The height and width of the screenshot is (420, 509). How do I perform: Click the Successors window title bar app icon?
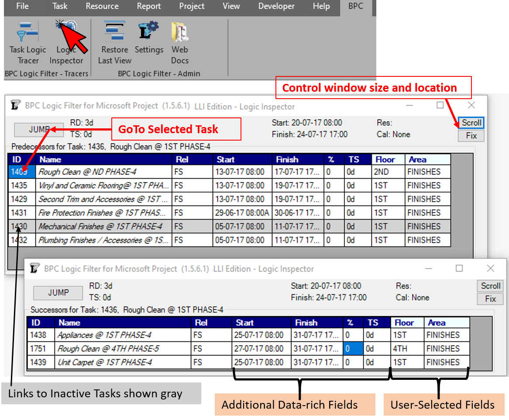click(34, 269)
